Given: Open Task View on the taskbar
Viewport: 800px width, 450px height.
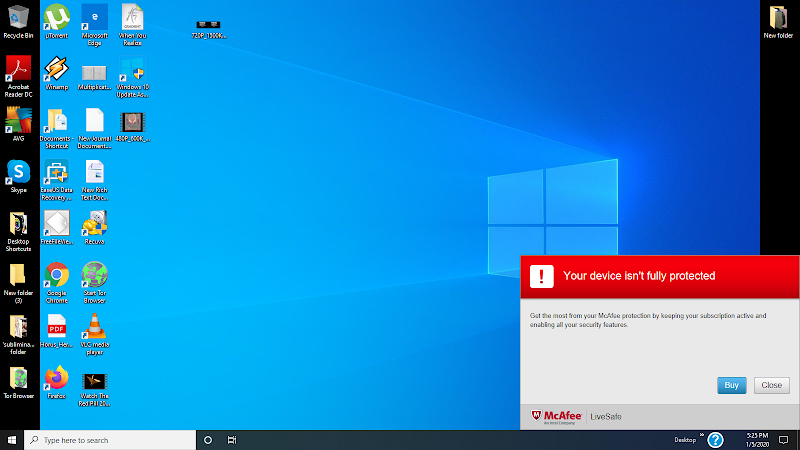Looking at the screenshot, I should point(232,440).
